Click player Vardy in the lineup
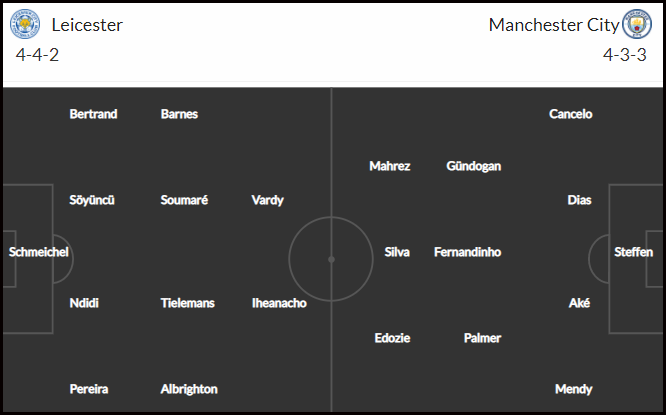This screenshot has height=415, width=666. click(268, 200)
